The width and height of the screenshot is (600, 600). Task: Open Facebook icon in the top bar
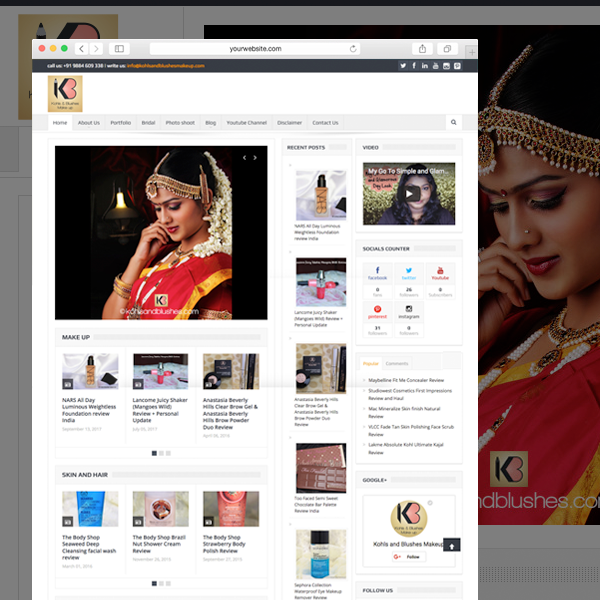coord(414,66)
